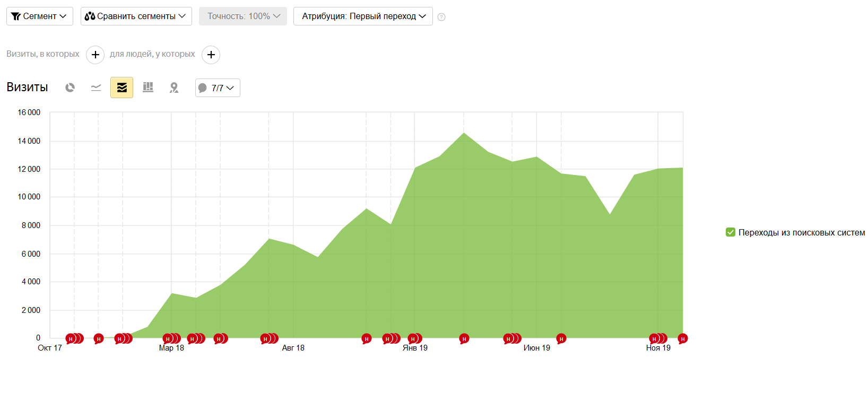Expand the Точность: 100% selector
This screenshot has width=868, height=393.
(x=243, y=16)
